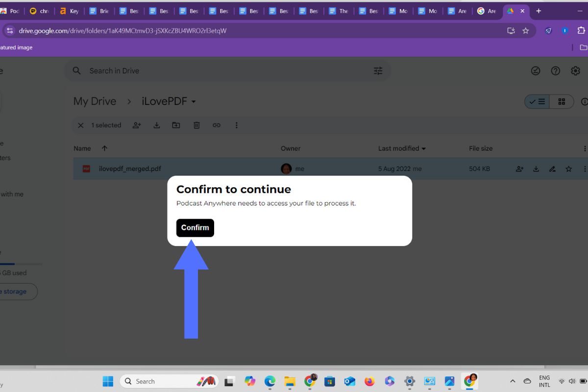Open the Extensions puzzle icon
The width and height of the screenshot is (588, 392).
pyautogui.click(x=582, y=30)
